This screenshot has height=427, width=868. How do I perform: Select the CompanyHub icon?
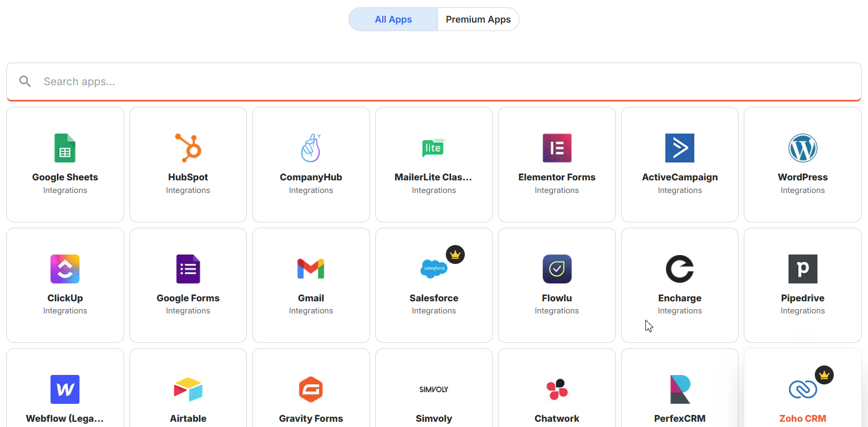click(311, 148)
